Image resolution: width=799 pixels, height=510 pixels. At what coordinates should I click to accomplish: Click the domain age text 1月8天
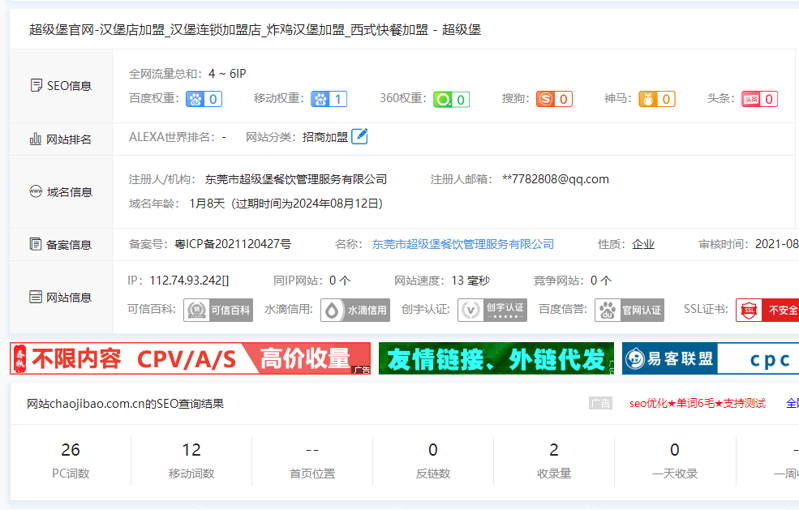207,204
